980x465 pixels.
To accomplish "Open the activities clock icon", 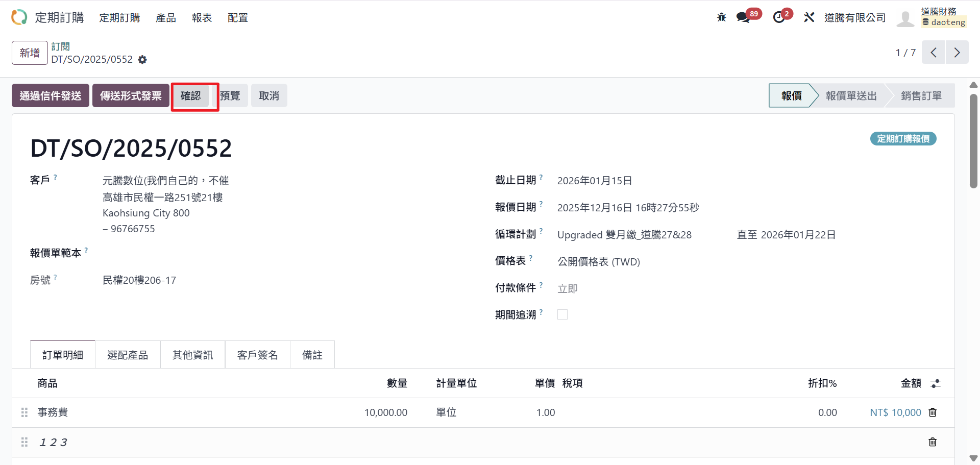I will coord(778,17).
